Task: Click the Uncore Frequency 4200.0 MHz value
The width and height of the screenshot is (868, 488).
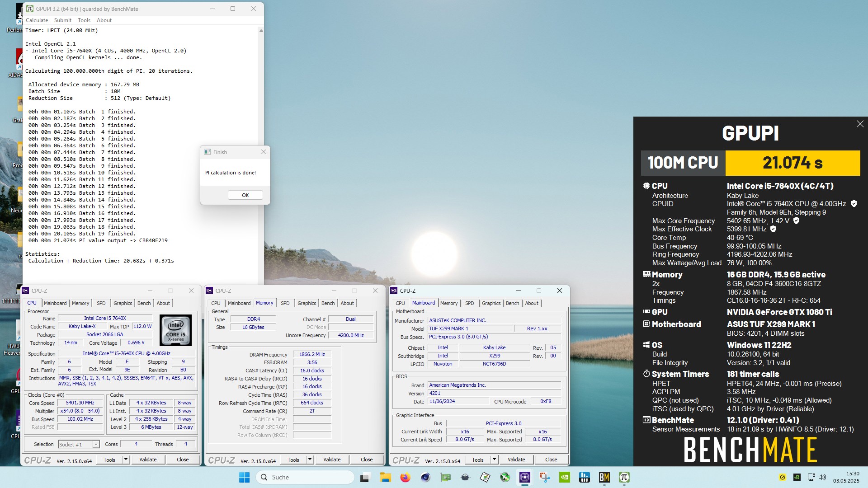Action: point(351,335)
